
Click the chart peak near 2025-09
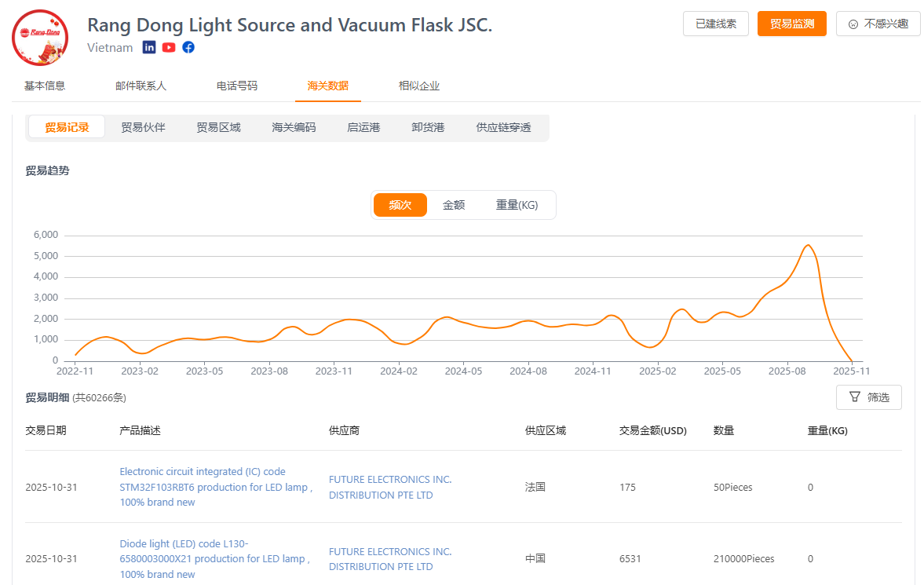point(809,245)
